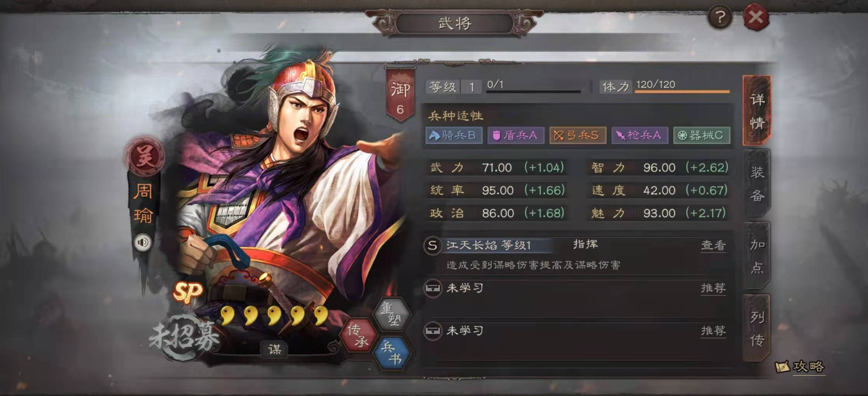
Task: Select the 骑兵B troop aptitude badge
Action: [x=454, y=135]
